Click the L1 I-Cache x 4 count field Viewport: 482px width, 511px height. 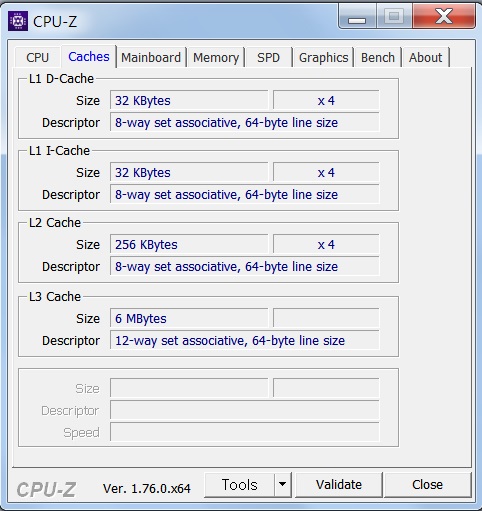click(x=326, y=172)
